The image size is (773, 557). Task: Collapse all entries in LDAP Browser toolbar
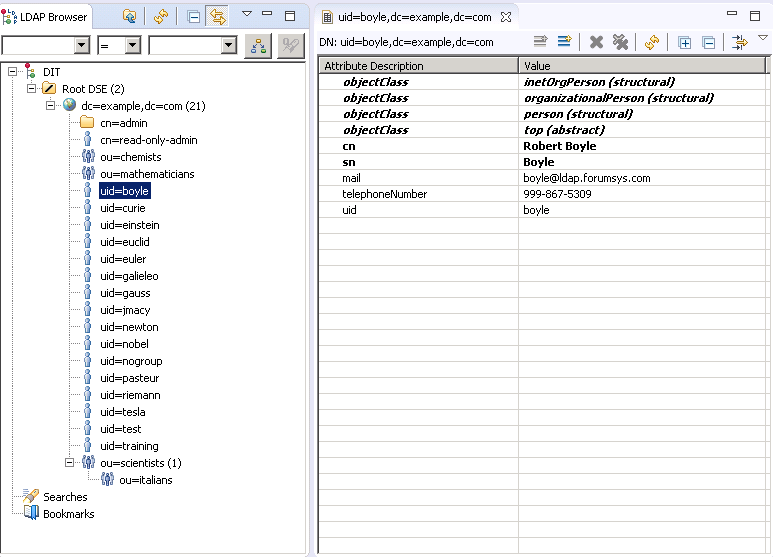tap(194, 17)
